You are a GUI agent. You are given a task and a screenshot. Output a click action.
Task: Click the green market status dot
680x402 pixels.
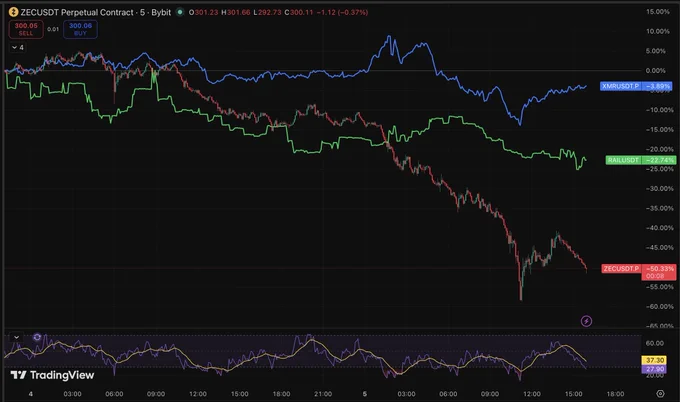tap(180, 12)
